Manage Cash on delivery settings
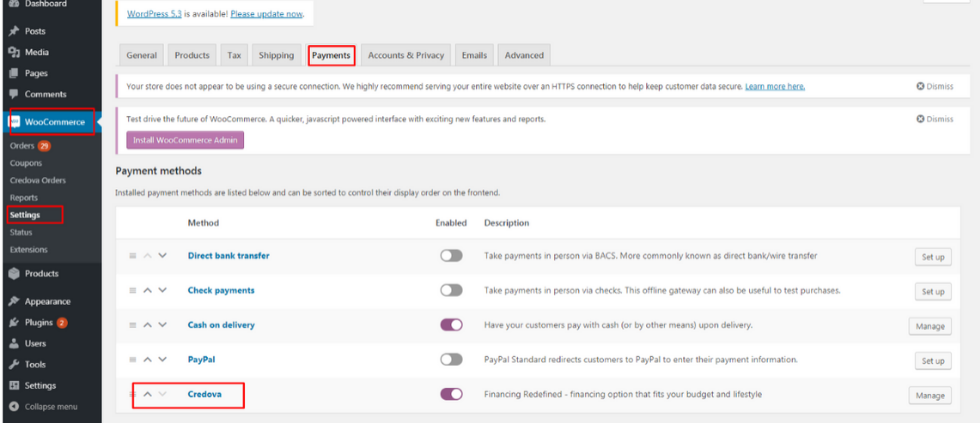Viewport: 980px width, 423px height. (x=930, y=326)
